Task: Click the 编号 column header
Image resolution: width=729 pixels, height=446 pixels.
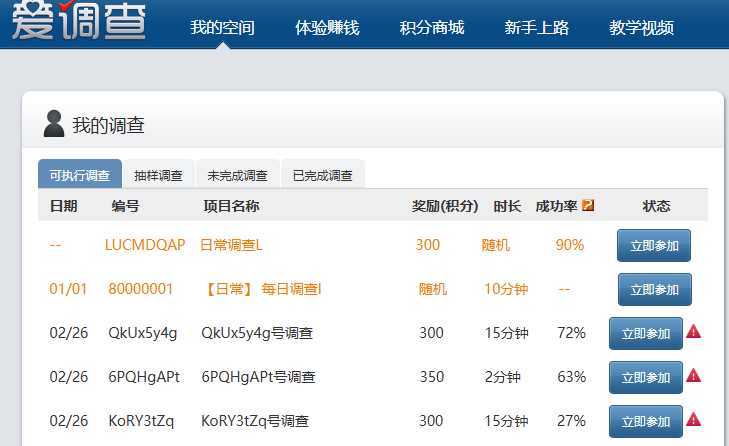Action: (125, 206)
